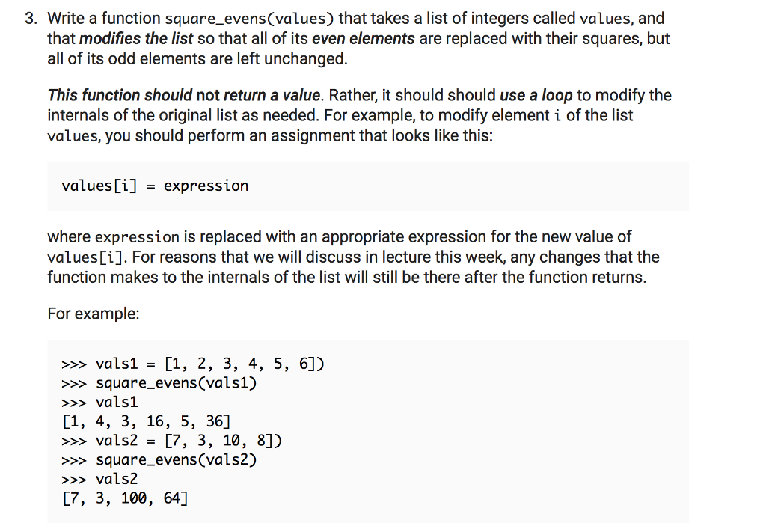Click output line '[7, 3, 100, 64]'

pyautogui.click(x=125, y=499)
